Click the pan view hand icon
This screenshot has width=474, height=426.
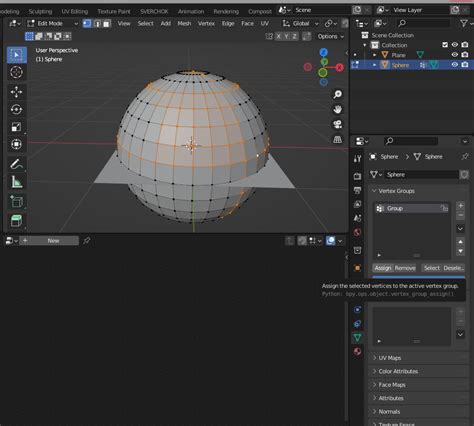(337, 109)
